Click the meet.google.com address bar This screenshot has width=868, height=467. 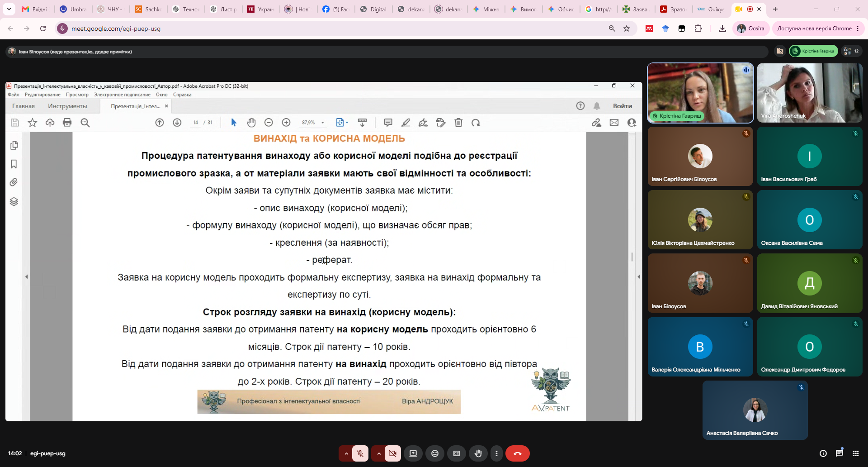click(x=335, y=29)
